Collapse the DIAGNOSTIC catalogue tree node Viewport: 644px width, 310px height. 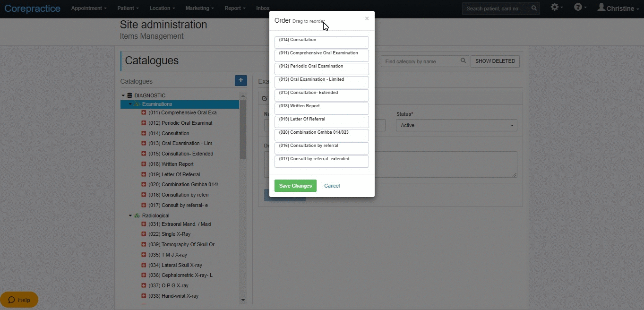123,95
